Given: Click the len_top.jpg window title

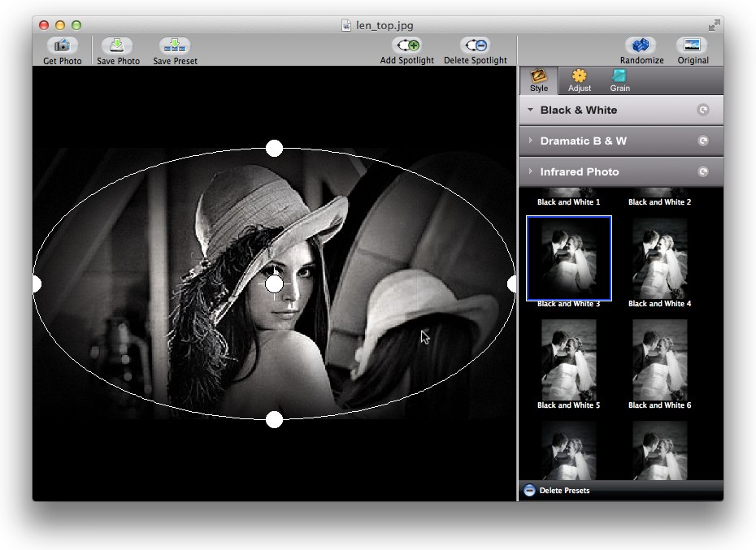Looking at the screenshot, I should click(385, 25).
